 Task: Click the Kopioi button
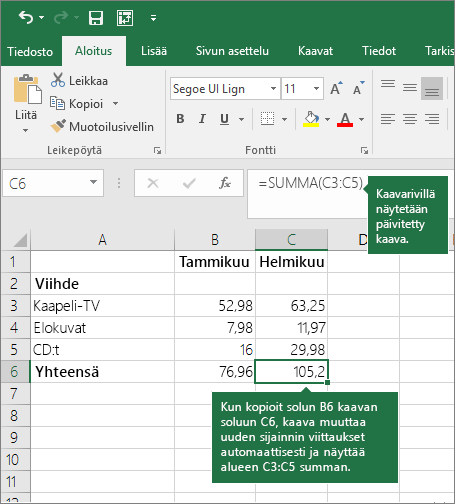[x=77, y=104]
